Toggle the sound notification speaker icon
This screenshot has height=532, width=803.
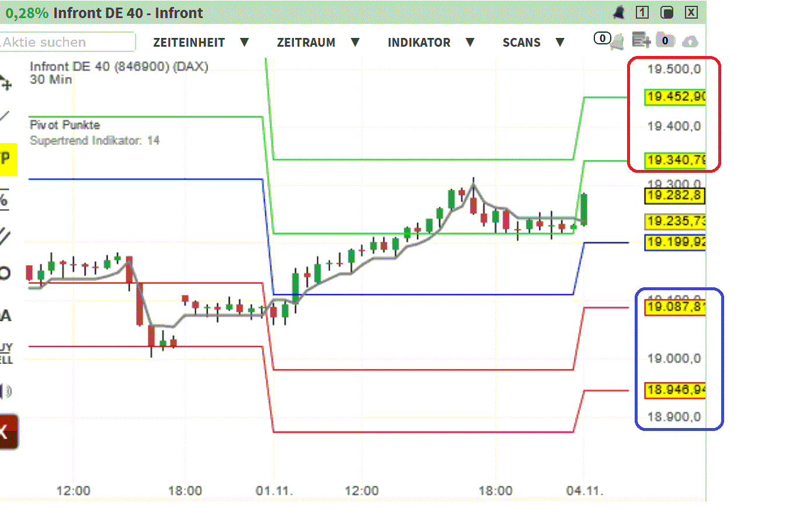point(6,391)
